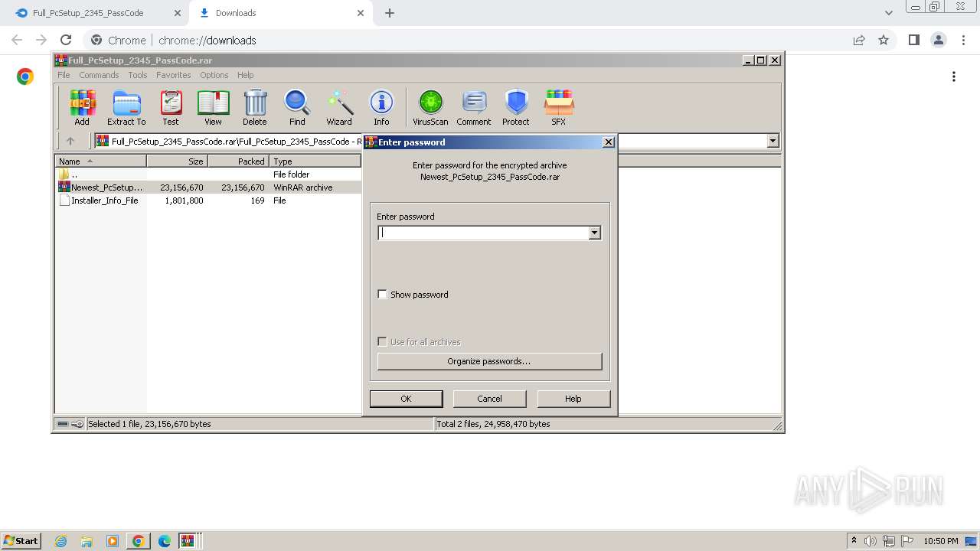Click the Test archive icon
Viewport: 980px width, 551px height.
coord(171,107)
